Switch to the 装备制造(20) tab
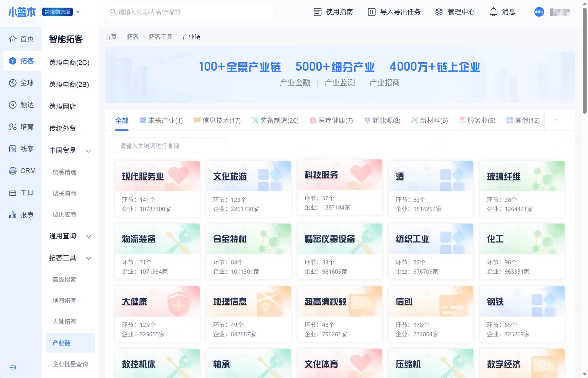The width and height of the screenshot is (588, 378). coord(275,120)
